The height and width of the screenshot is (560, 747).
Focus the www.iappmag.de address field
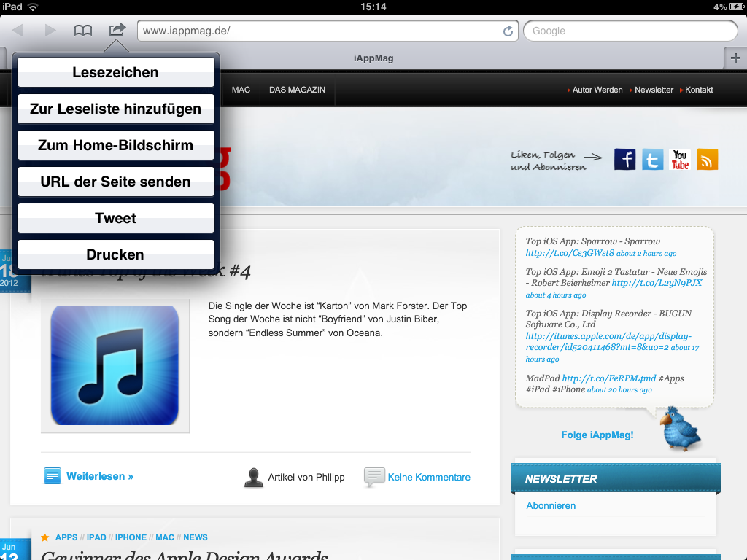pyautogui.click(x=328, y=31)
